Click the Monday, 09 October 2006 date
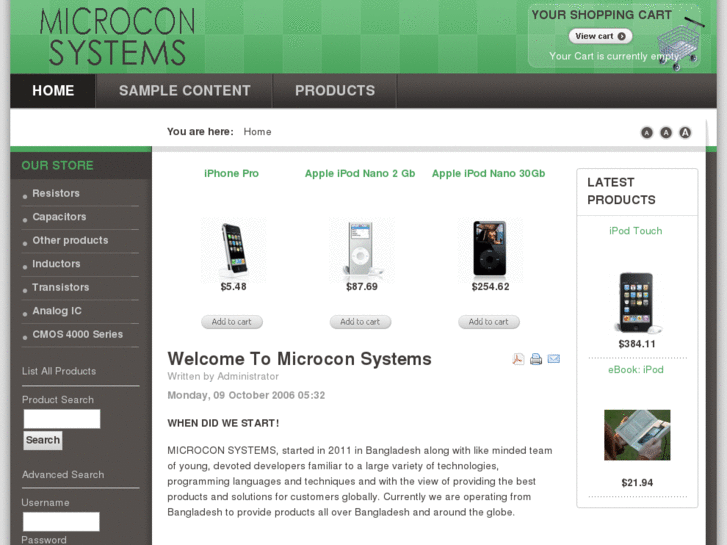727x545 pixels. [x=246, y=395]
